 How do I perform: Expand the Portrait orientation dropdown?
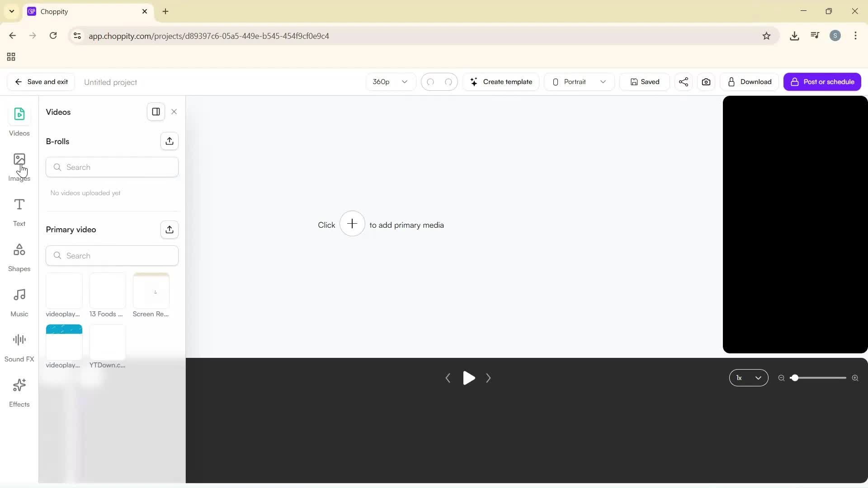pyautogui.click(x=579, y=82)
